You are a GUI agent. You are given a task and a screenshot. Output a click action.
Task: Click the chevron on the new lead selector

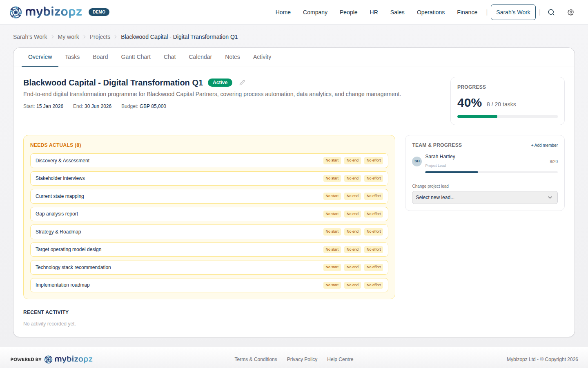tap(550, 197)
